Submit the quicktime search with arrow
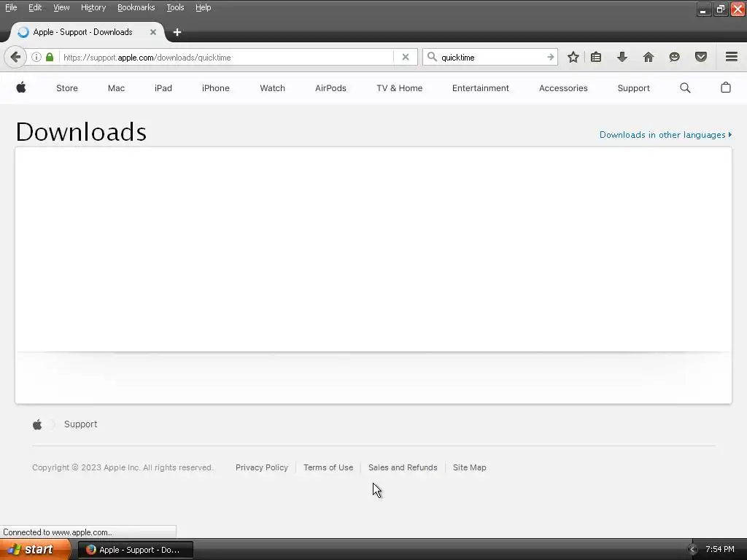The height and width of the screenshot is (560, 747). tap(550, 57)
